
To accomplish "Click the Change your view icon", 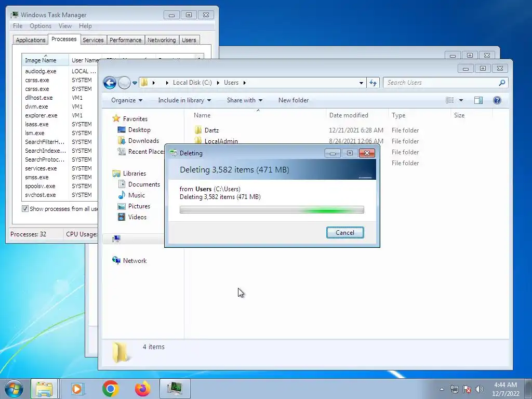I will click(x=449, y=100).
